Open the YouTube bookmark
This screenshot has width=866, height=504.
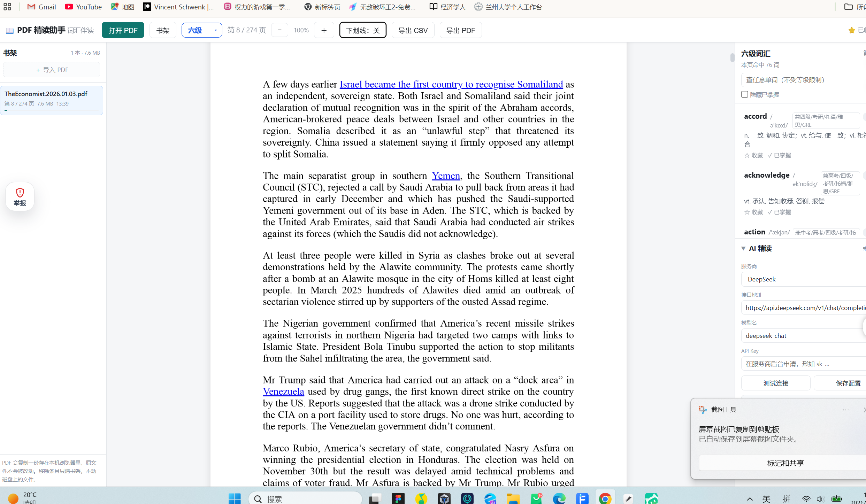click(x=83, y=7)
